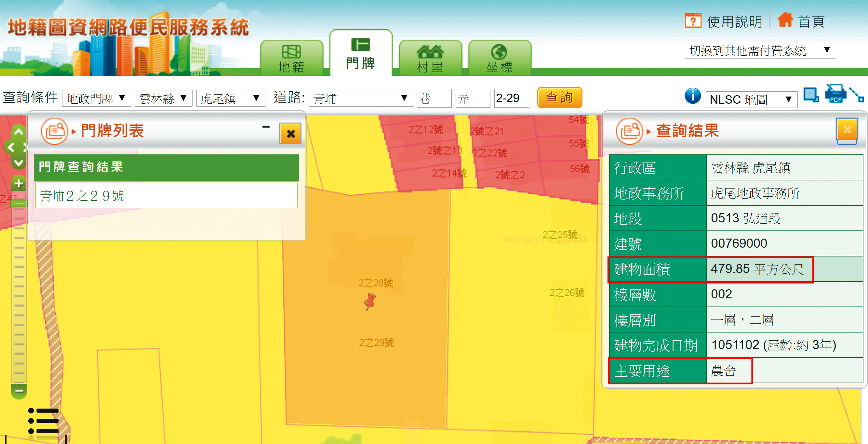Open 虎尾鎮 township dropdown
This screenshot has height=444, width=868.
click(231, 98)
